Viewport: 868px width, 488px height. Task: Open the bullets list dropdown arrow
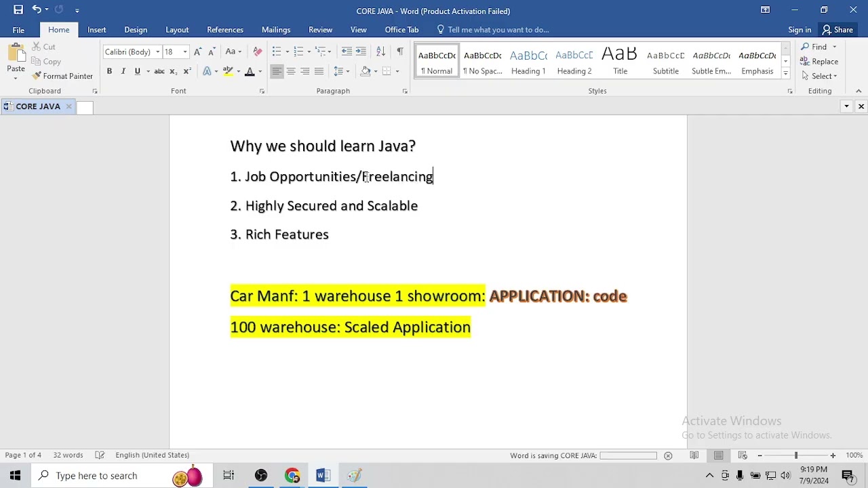pyautogui.click(x=287, y=52)
